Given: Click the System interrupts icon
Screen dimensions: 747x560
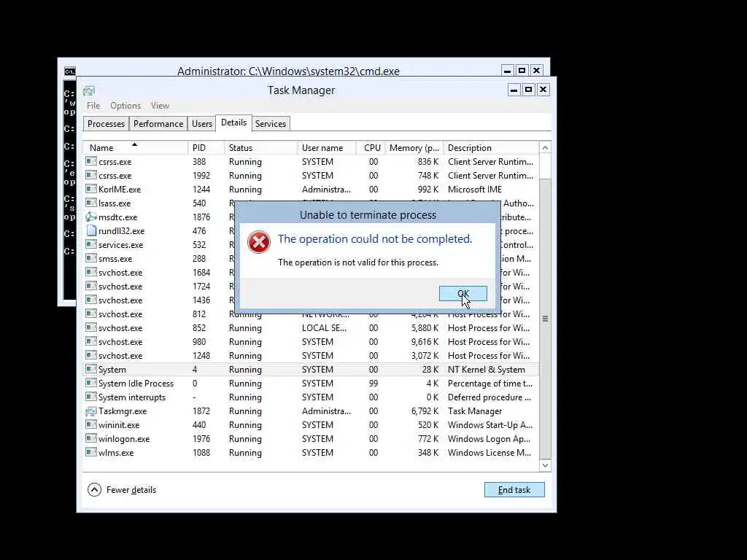Looking at the screenshot, I should click(91, 397).
